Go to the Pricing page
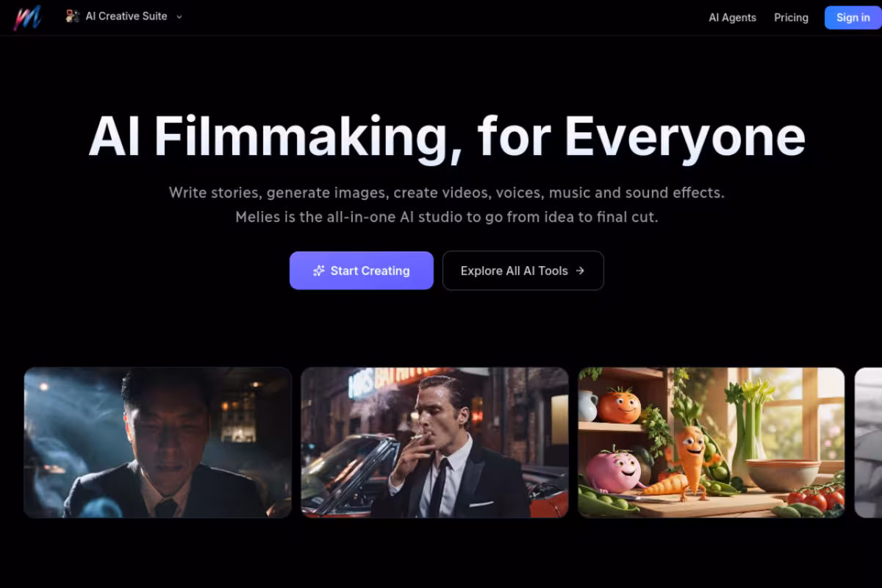The height and width of the screenshot is (588, 882). (791, 18)
